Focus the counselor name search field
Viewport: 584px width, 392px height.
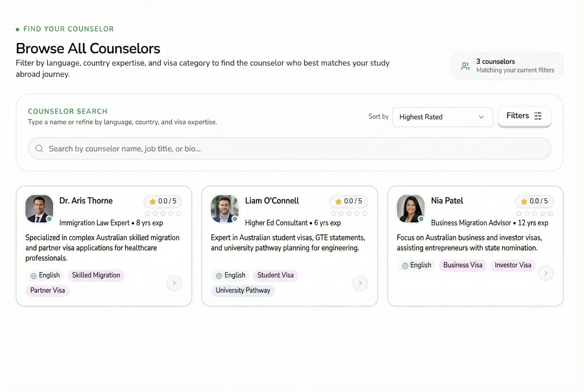click(x=290, y=148)
